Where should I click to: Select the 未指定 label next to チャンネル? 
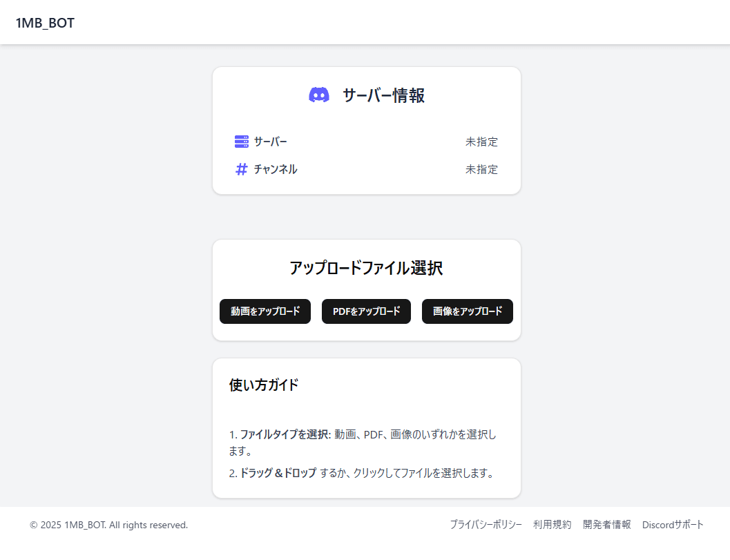coord(482,168)
